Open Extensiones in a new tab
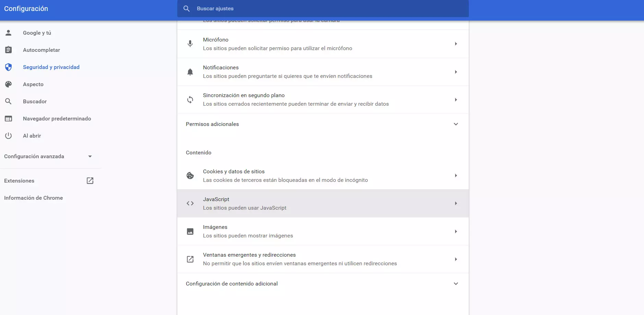Image resolution: width=644 pixels, height=315 pixels. (90, 180)
